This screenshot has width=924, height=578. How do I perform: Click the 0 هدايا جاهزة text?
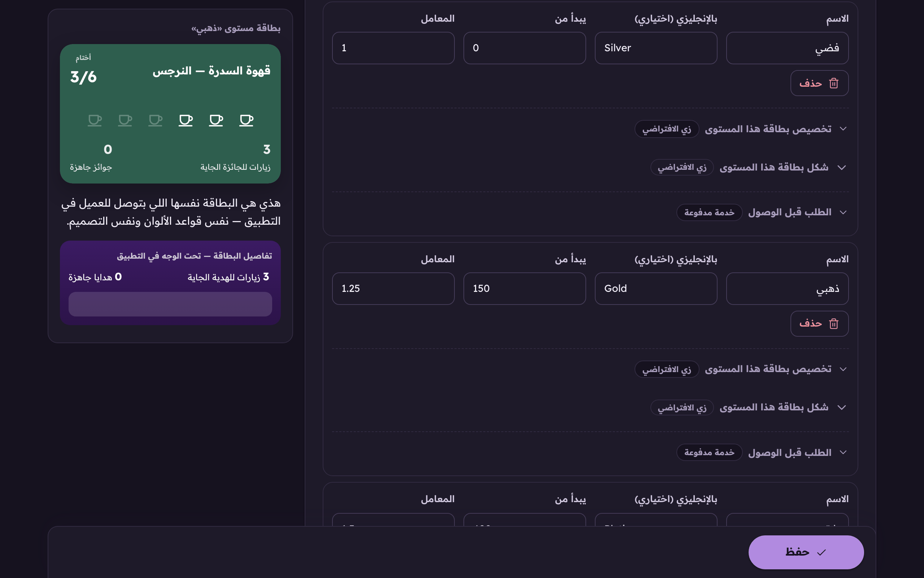(x=95, y=277)
